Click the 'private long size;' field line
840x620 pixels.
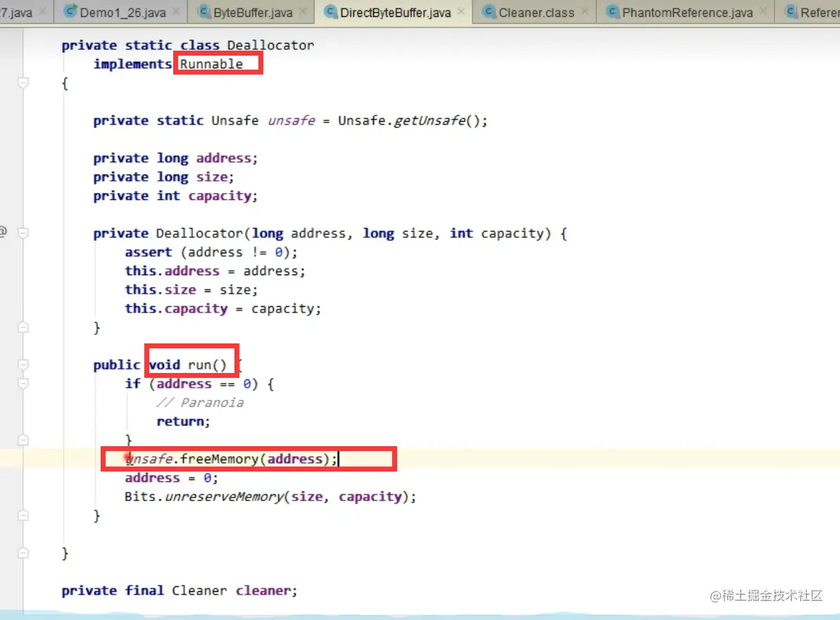pos(163,177)
